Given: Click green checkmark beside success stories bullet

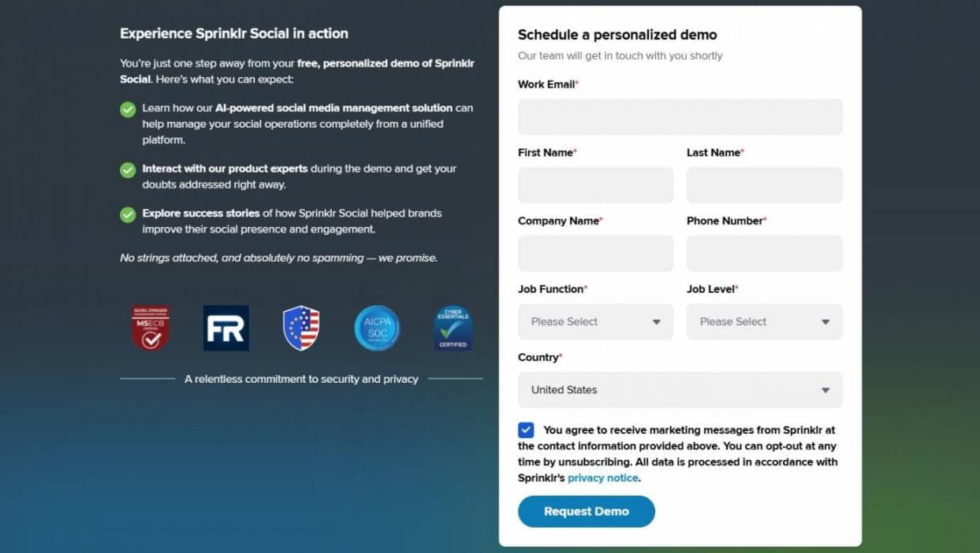Looking at the screenshot, I should (128, 214).
